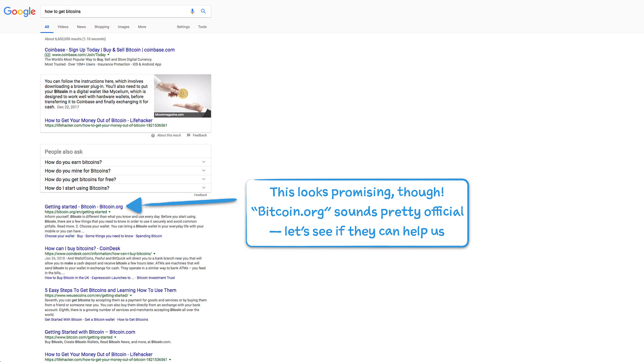644x362 pixels.
Task: Expand 'How do I start using Bitcoins?'
Action: [x=203, y=188]
